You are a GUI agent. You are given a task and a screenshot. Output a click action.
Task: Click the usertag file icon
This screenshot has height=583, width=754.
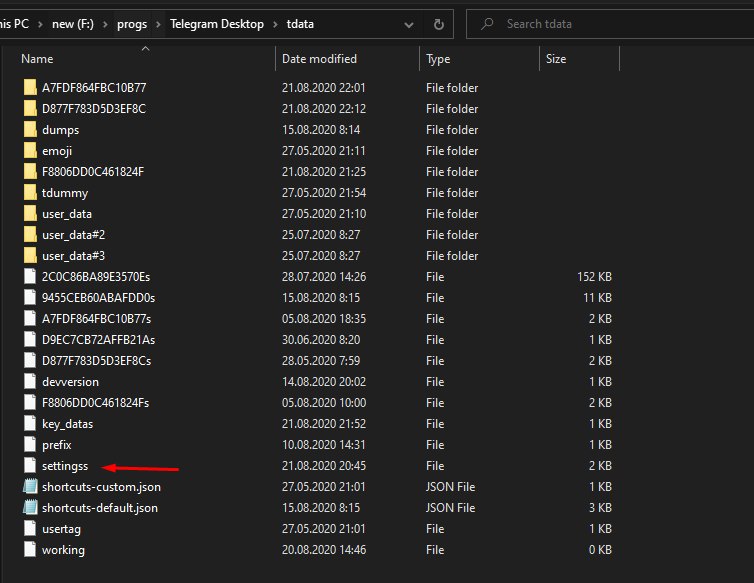(x=30, y=529)
